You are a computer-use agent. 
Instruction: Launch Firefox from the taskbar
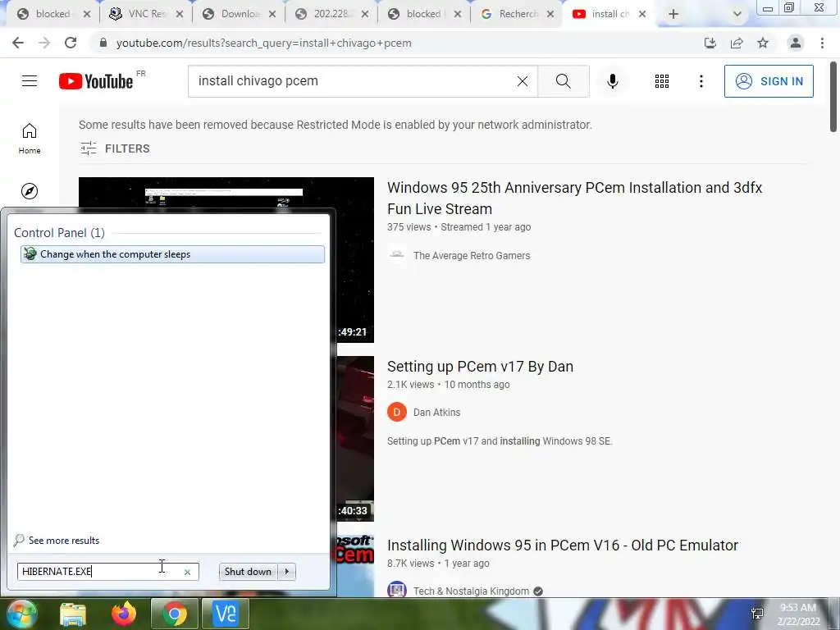pos(124,614)
